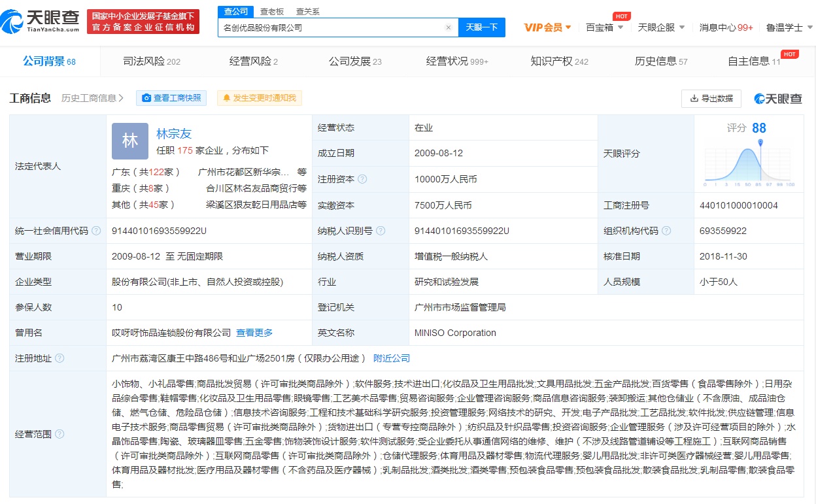Click the TianYanCha logo at top left
816x504 pixels.
coord(41,20)
